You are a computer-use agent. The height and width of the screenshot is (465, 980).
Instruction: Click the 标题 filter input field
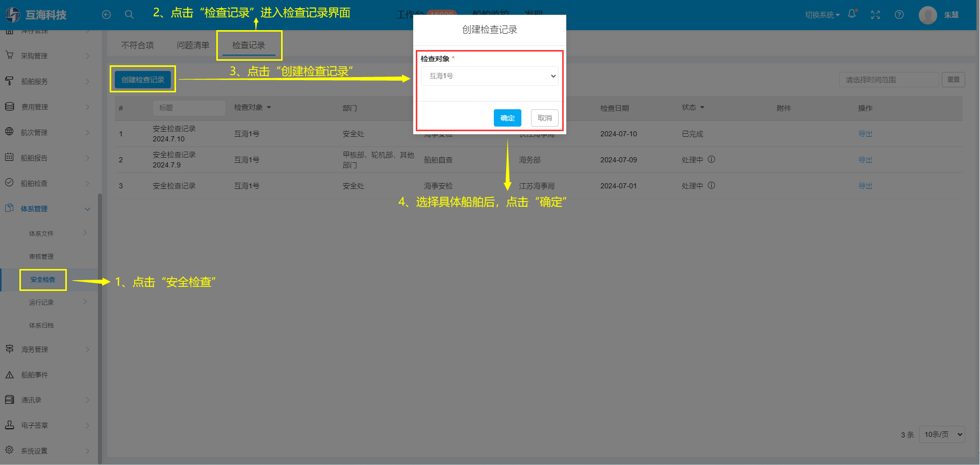click(x=189, y=108)
